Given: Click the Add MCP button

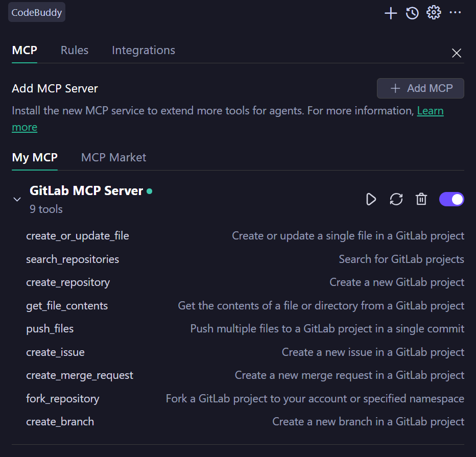Looking at the screenshot, I should [x=420, y=88].
